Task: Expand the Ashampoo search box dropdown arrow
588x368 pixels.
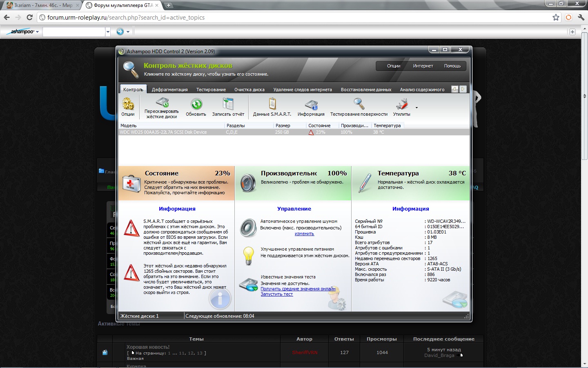Action: [108, 32]
